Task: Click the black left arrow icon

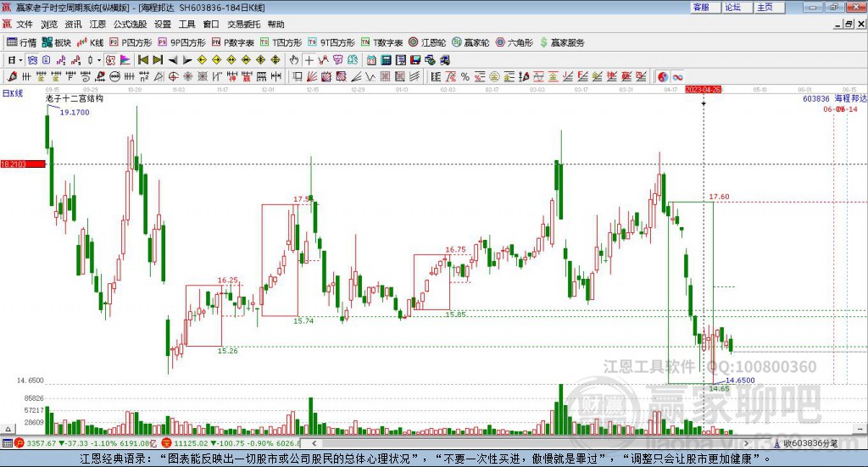Action: pos(173,60)
